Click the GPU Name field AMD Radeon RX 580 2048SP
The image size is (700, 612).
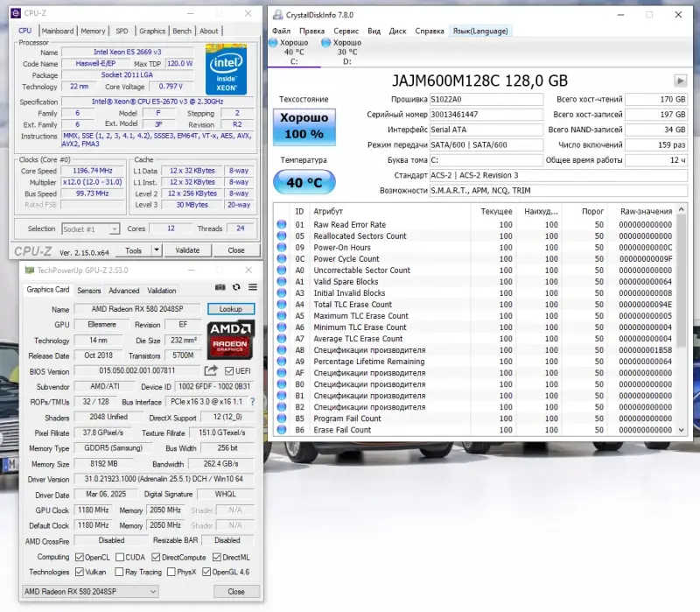[x=137, y=309]
